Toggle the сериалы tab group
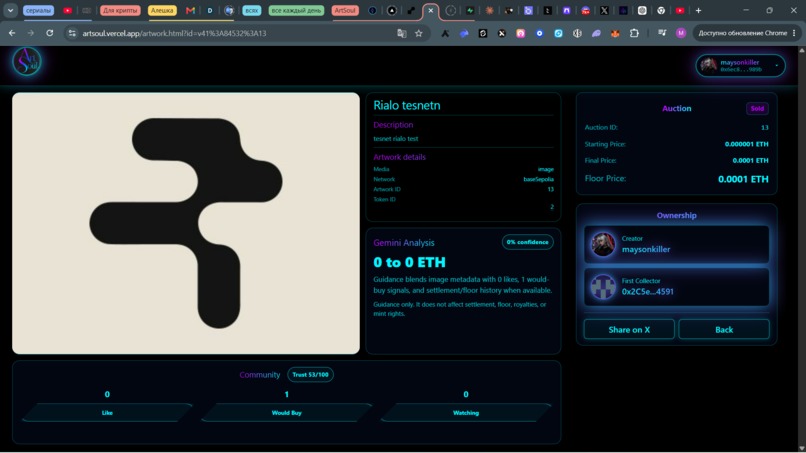The image size is (806, 453). click(x=39, y=10)
